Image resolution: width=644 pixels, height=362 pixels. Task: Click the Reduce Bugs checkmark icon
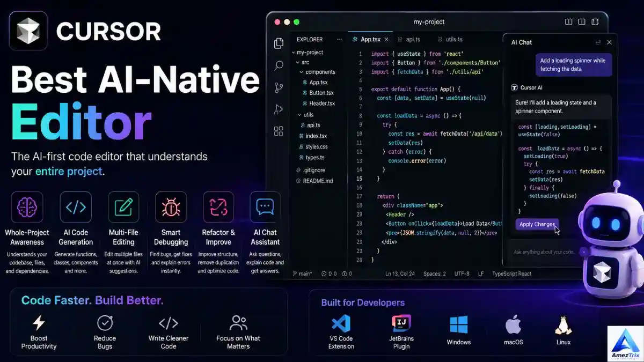(105, 323)
